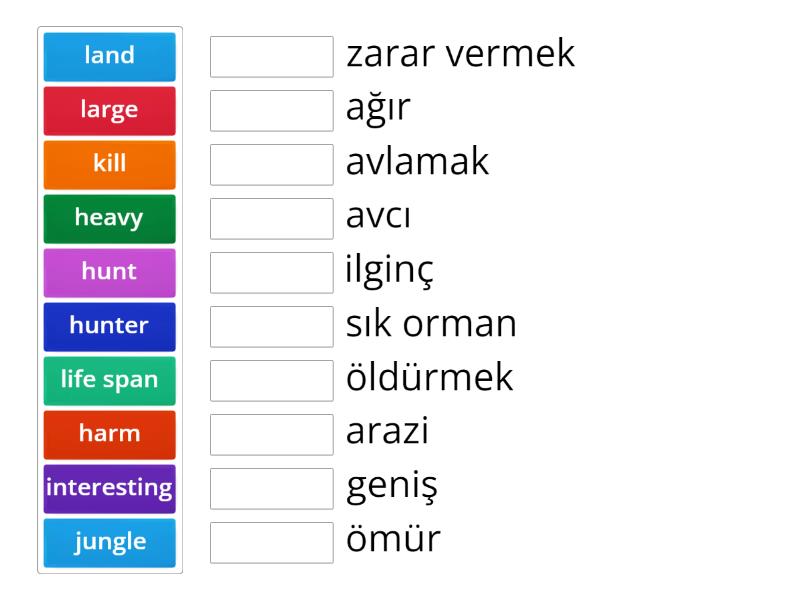Select the 'life span' word tile
Screen dimensions: 800x600
[x=110, y=380]
